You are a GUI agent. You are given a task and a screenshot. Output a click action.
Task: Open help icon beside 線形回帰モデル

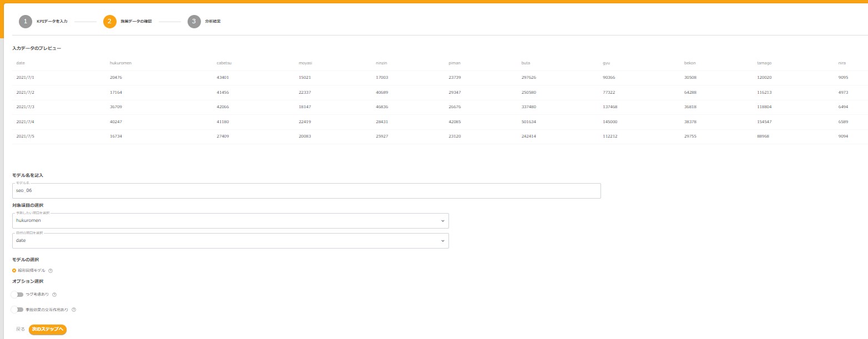click(x=51, y=271)
